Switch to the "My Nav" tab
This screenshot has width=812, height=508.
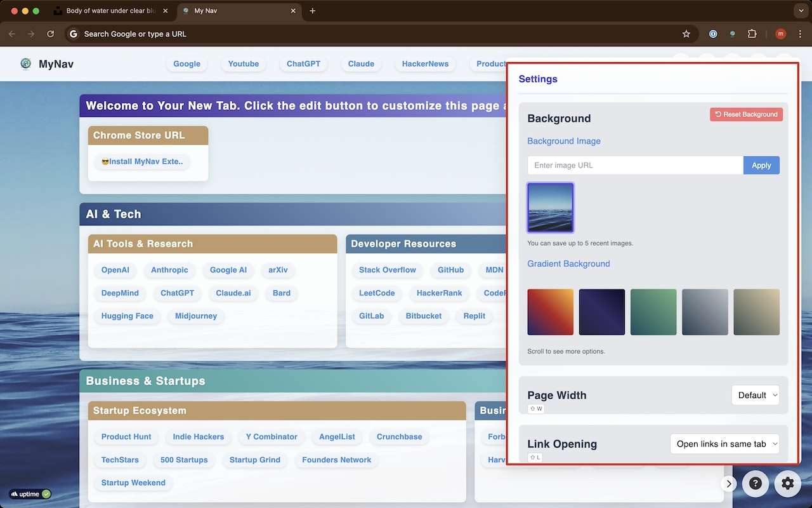click(238, 11)
